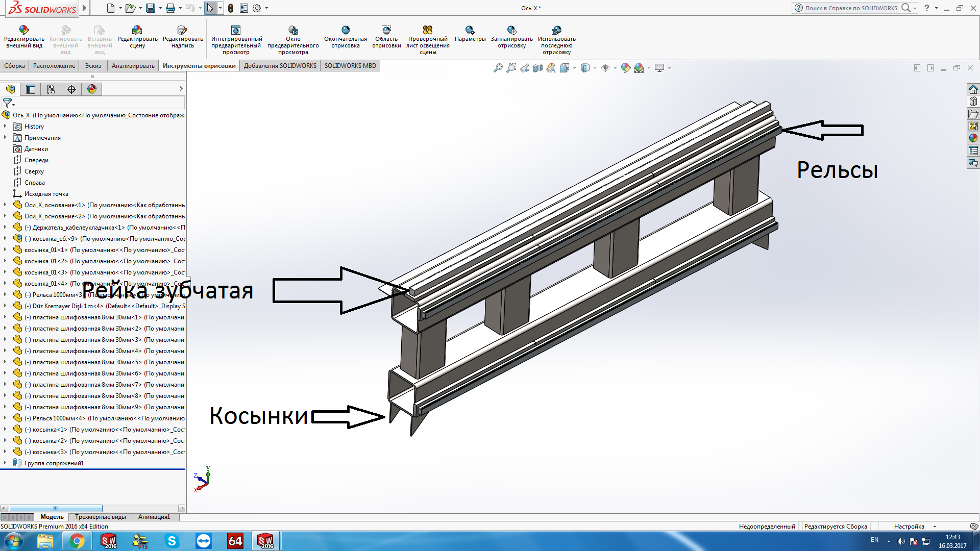This screenshot has height=551, width=980.
Task: Click Edit Scene (Редактировать сцену) icon
Action: pos(137,30)
